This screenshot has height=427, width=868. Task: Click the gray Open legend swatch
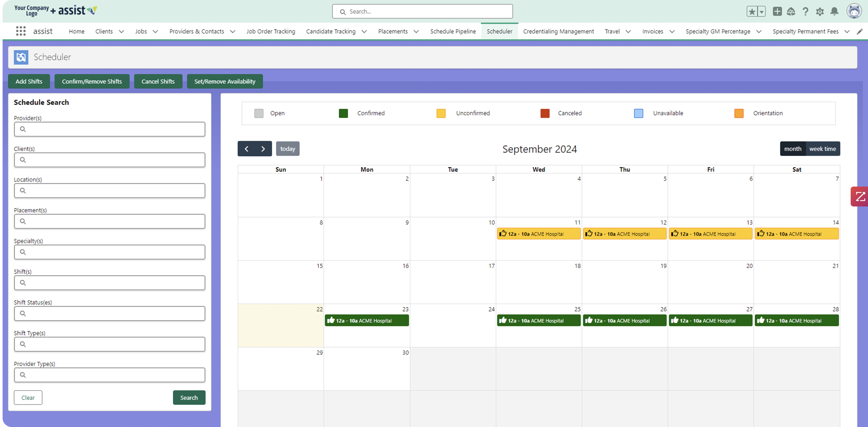(259, 113)
